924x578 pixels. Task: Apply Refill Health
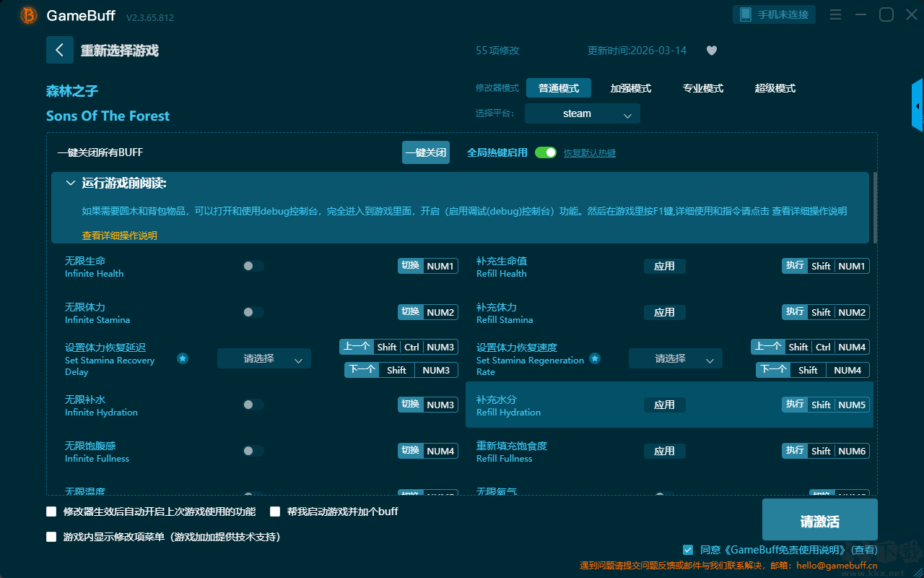coord(665,266)
